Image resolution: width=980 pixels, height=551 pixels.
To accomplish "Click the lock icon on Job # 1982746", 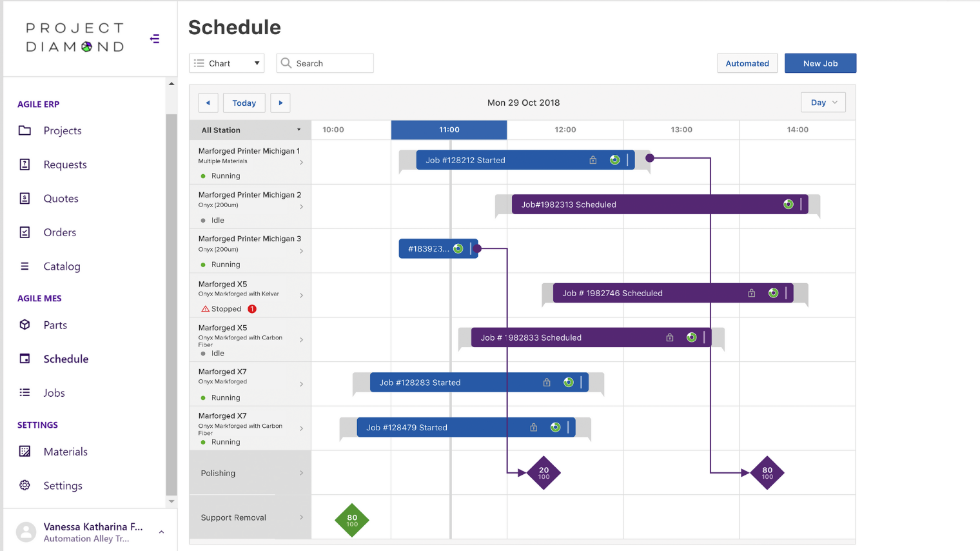I will pyautogui.click(x=751, y=293).
